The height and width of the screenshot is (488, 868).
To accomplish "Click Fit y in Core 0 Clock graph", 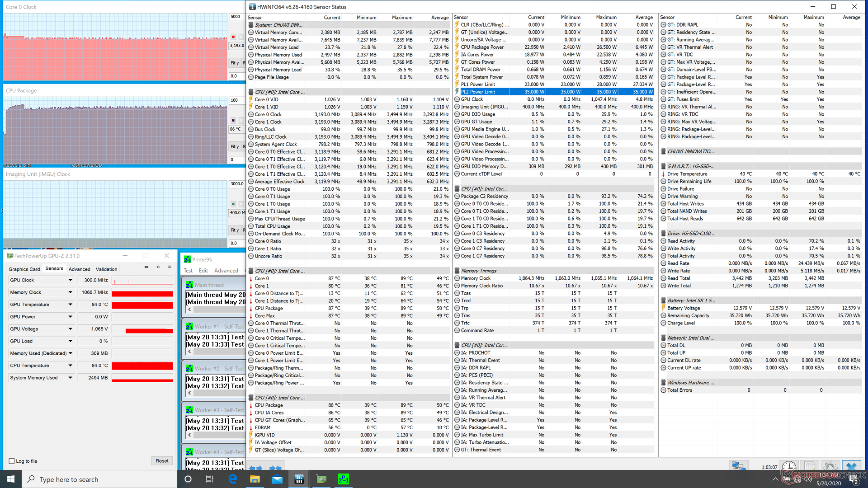I will coord(235,63).
